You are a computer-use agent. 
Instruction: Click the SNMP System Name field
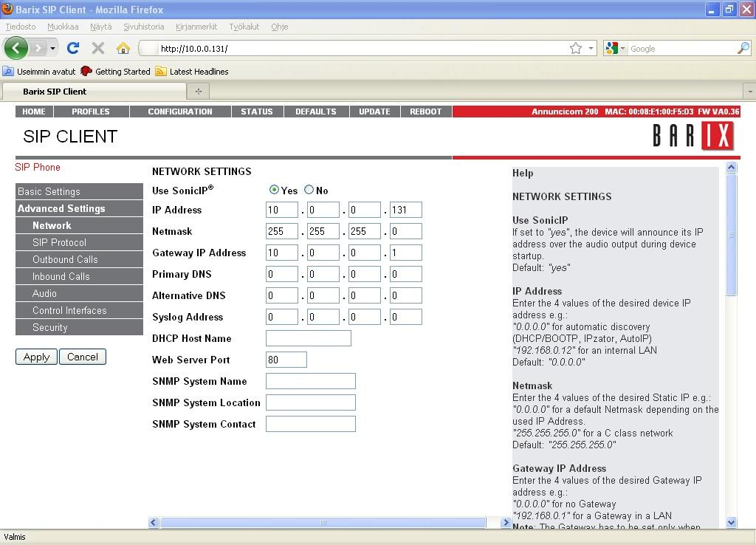coord(311,381)
